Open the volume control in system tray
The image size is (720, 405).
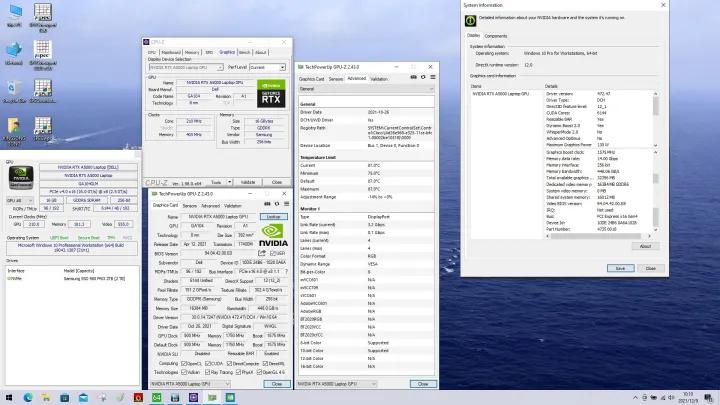point(671,398)
